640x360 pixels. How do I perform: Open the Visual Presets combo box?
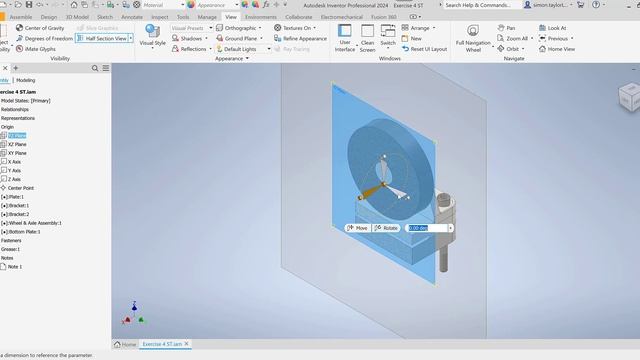tap(192, 28)
